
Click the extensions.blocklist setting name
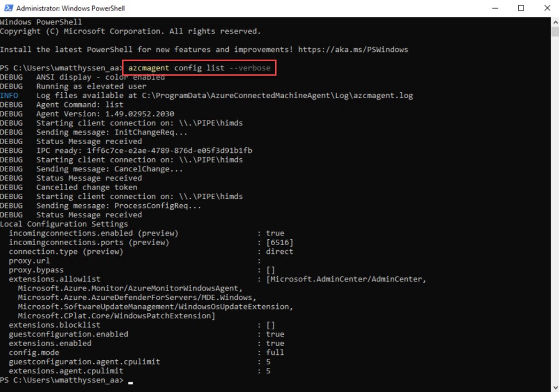(x=55, y=325)
